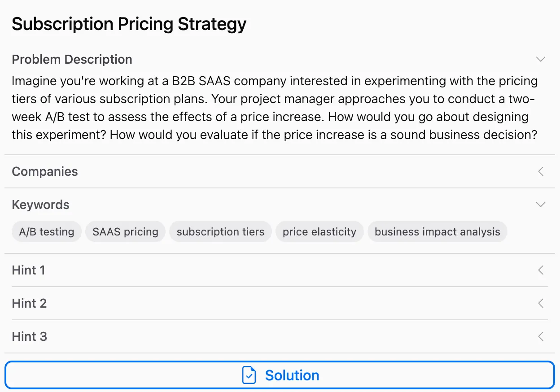The height and width of the screenshot is (392, 560).
Task: Click the Solution document checkmark icon
Action: pos(249,375)
